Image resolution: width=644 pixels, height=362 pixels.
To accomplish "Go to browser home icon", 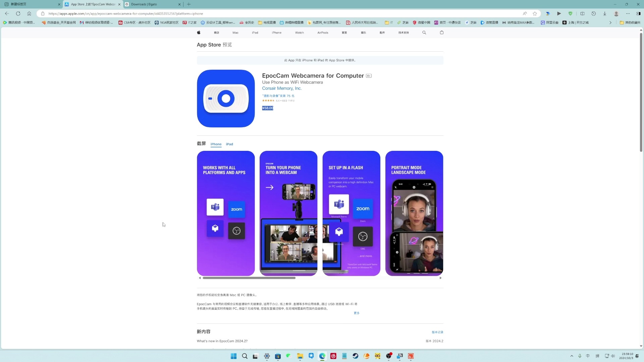I will [x=29, y=13].
